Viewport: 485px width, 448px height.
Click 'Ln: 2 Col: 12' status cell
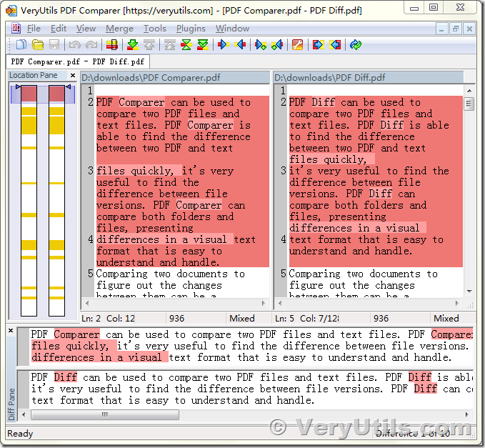pyautogui.click(x=109, y=319)
